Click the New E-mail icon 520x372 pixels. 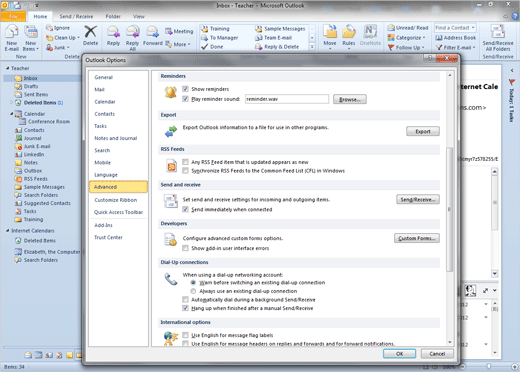(x=12, y=33)
